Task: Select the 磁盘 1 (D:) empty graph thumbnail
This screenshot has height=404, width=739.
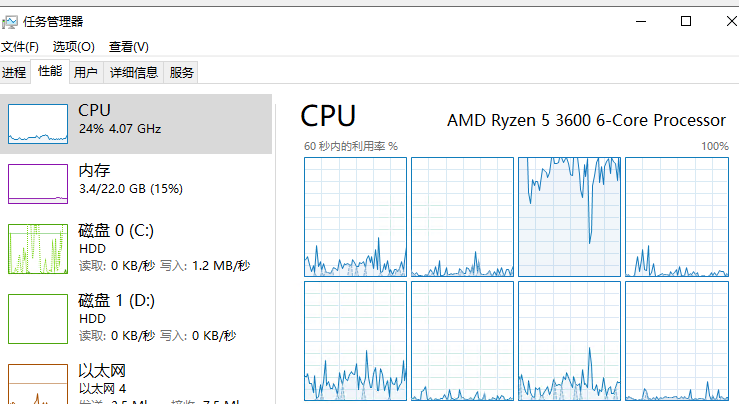Action: pyautogui.click(x=38, y=319)
